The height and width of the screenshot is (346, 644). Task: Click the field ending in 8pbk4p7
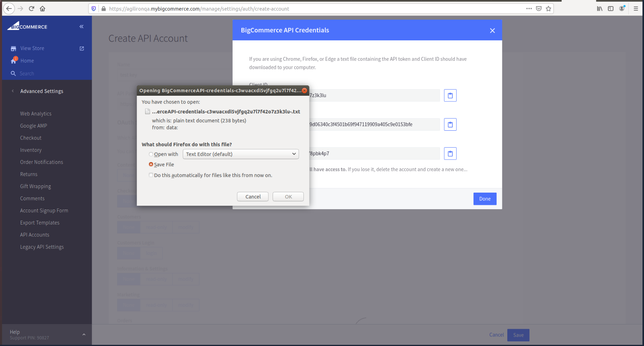click(374, 154)
